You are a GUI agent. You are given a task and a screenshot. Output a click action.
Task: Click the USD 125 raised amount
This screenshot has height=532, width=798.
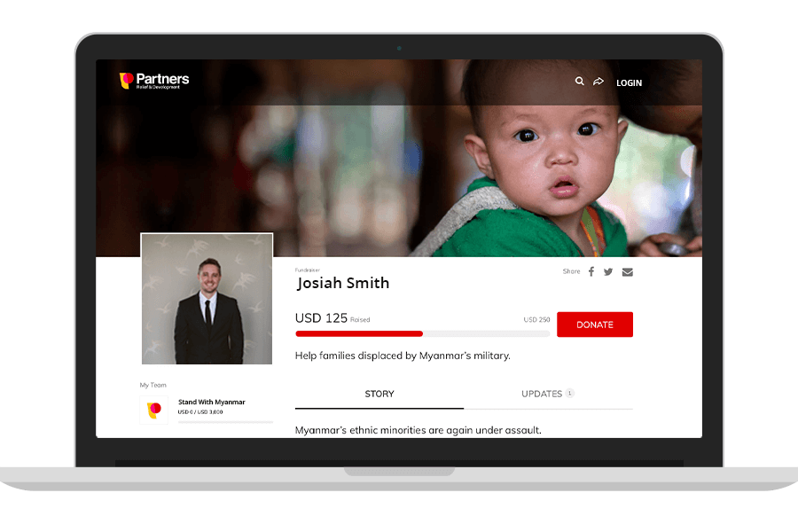point(320,317)
